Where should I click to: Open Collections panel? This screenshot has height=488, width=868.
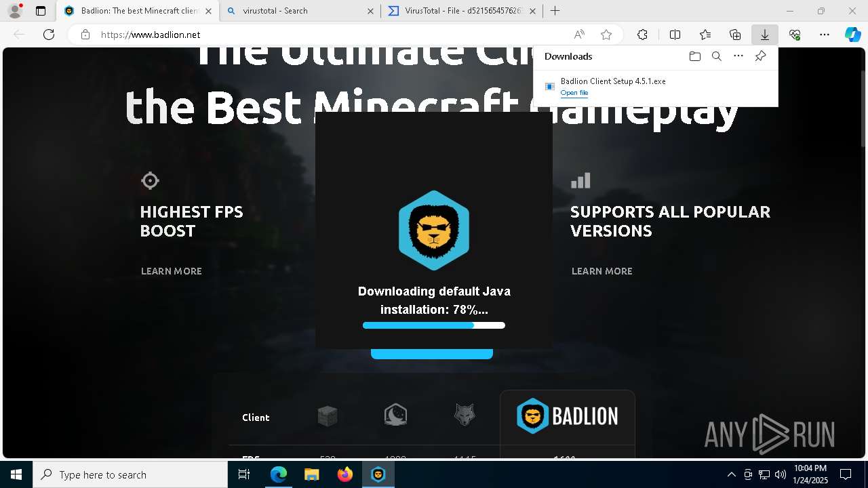coord(735,35)
